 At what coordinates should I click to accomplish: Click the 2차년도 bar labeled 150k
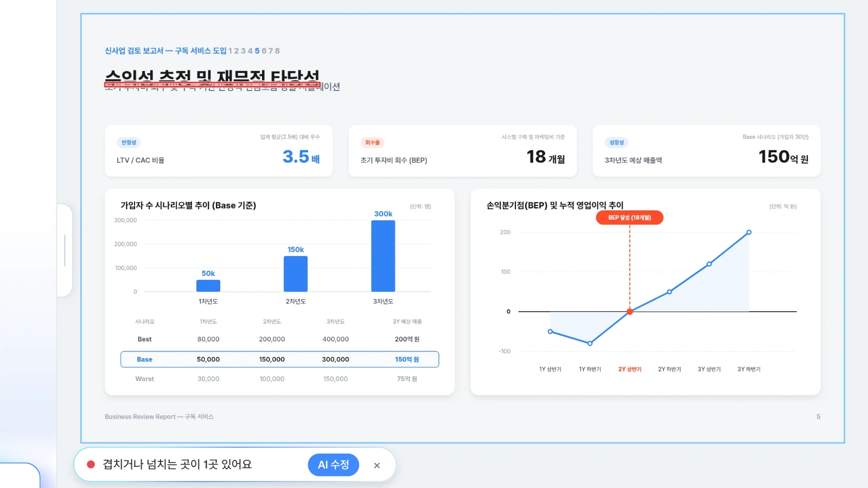(296, 274)
